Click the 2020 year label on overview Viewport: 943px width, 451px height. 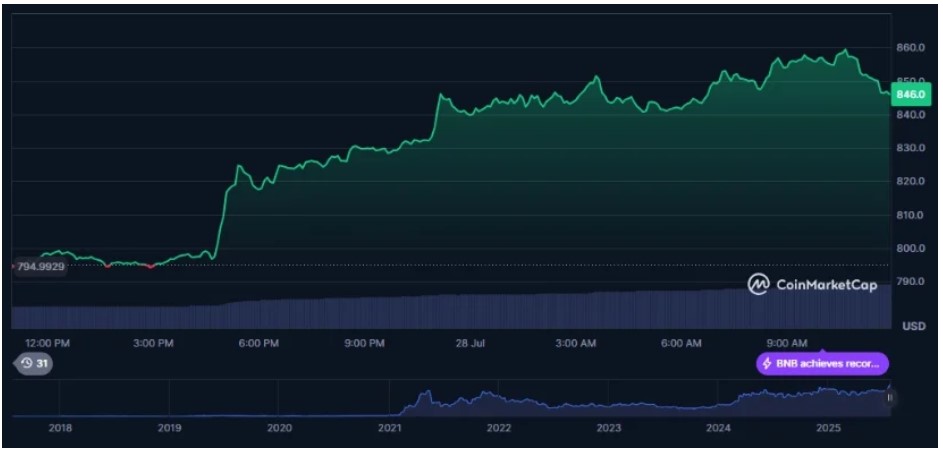279,428
